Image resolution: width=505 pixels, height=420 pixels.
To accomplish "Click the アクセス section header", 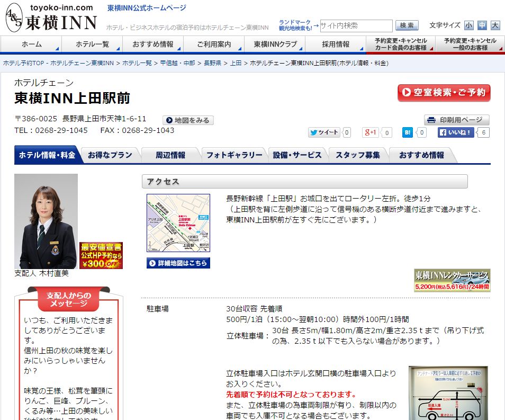I will 305,182.
